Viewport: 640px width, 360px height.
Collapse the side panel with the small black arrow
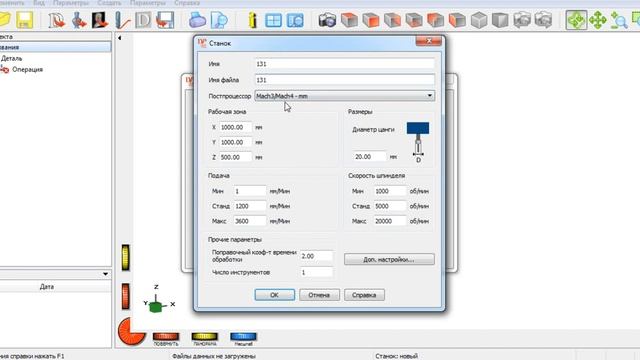(x=120, y=38)
